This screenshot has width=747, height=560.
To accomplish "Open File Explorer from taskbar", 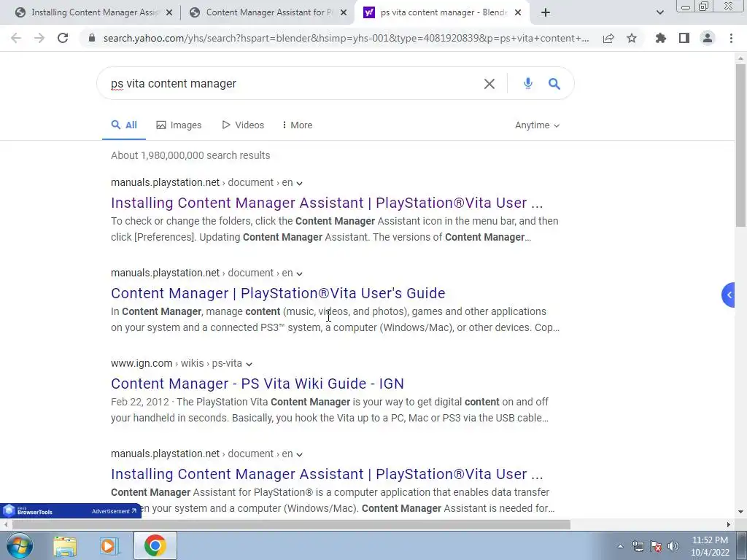I will click(65, 545).
